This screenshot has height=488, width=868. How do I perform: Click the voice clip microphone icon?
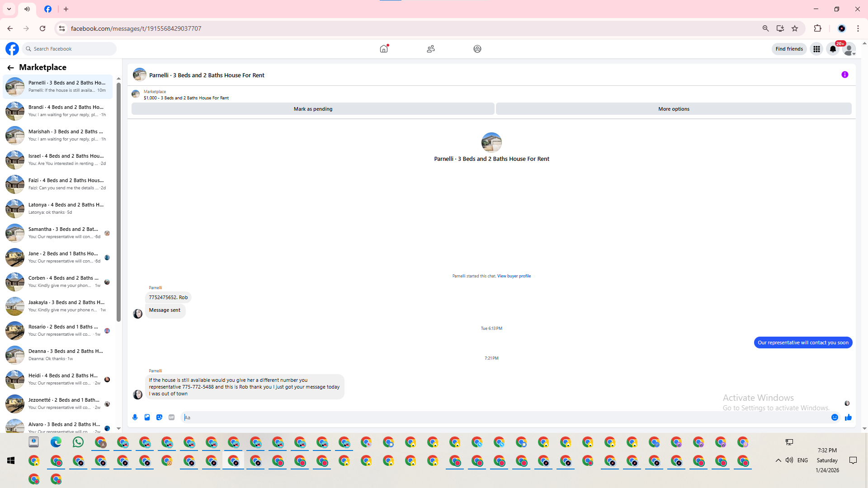135,417
